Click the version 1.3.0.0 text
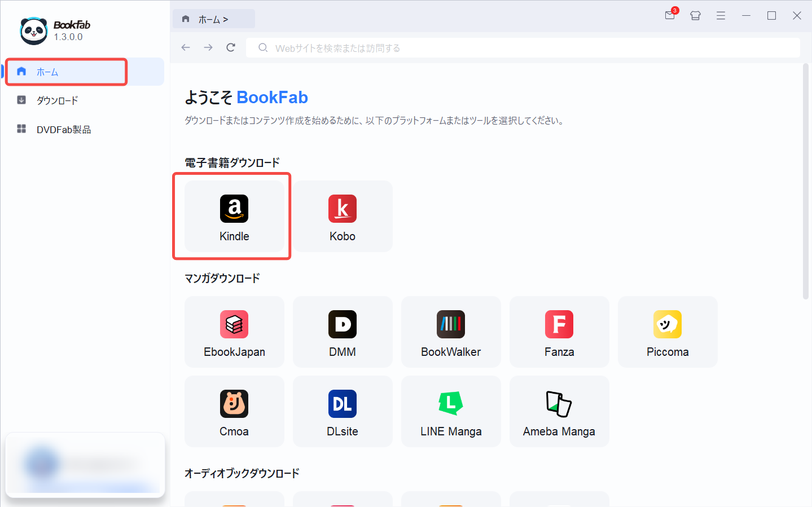812x507 pixels. (68, 37)
